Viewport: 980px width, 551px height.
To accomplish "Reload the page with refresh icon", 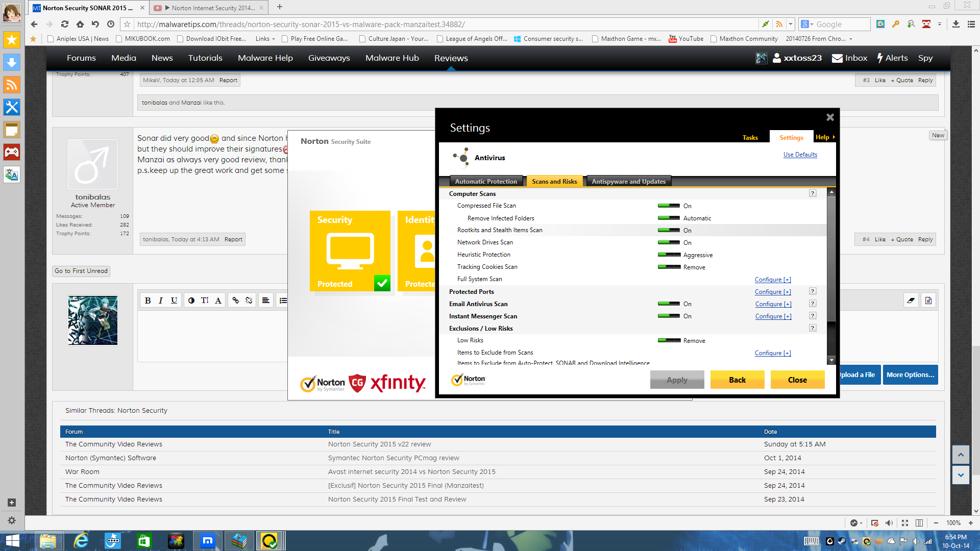I will click(65, 24).
